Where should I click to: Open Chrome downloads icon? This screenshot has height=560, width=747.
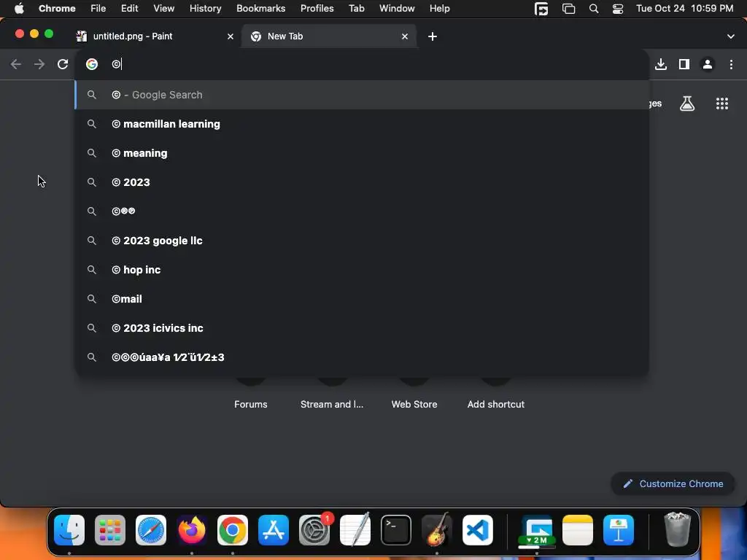pos(661,64)
